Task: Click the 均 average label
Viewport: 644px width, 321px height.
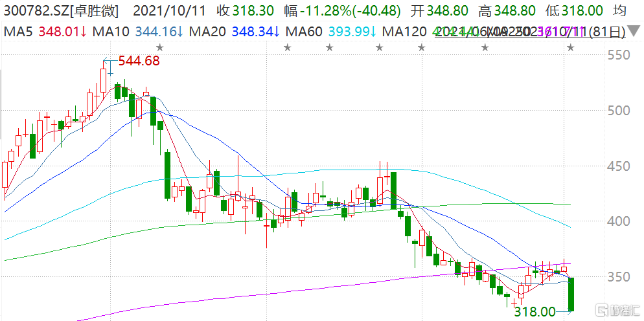Action: pyautogui.click(x=620, y=11)
